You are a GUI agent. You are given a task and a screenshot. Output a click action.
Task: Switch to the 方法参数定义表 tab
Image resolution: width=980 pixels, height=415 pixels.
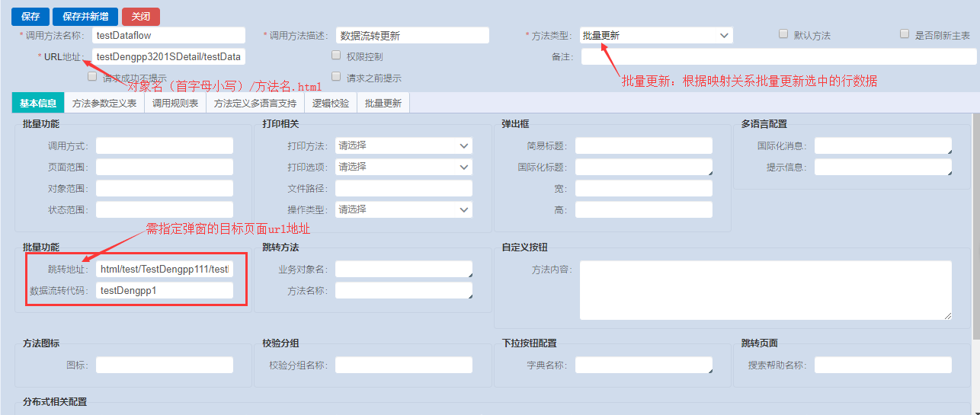104,104
